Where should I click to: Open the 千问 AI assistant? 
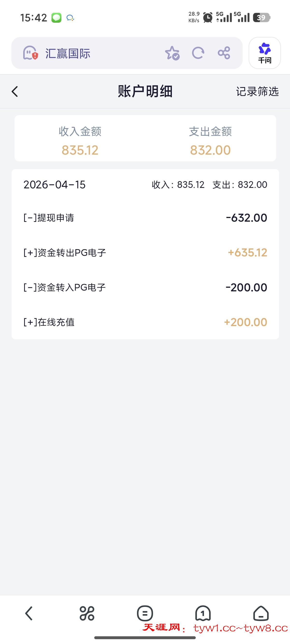point(264,53)
